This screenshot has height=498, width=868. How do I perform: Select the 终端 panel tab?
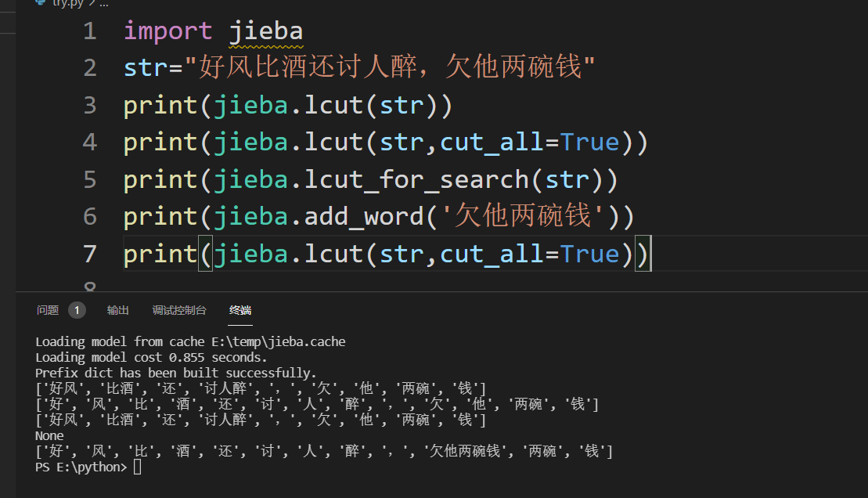[240, 310]
